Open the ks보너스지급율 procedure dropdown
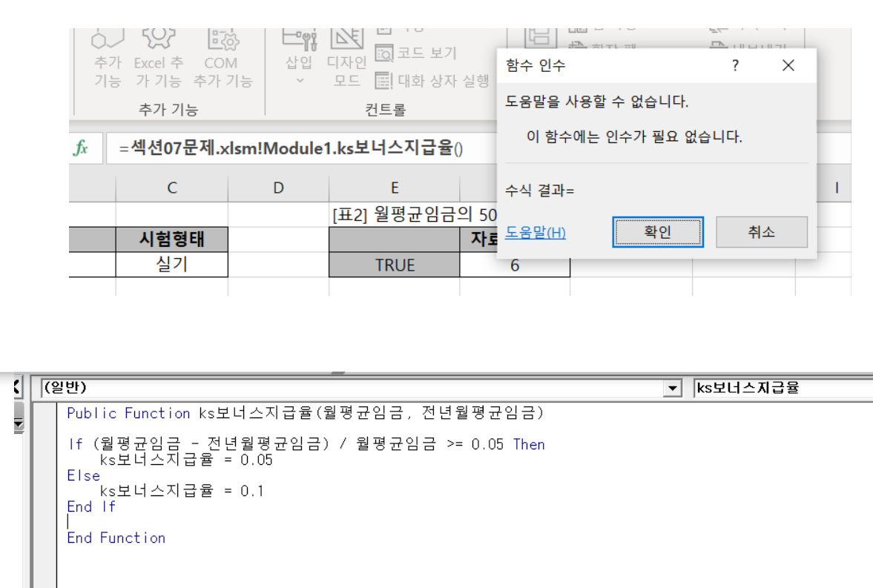 coord(779,388)
